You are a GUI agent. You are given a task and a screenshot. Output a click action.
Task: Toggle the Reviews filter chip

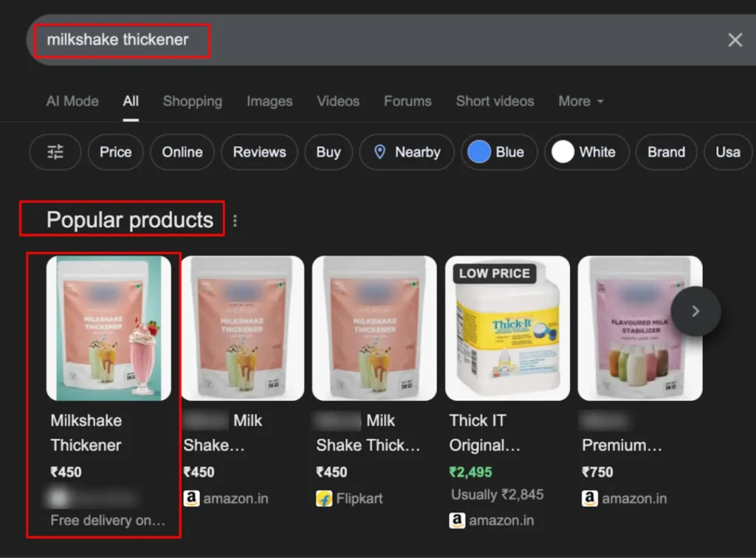coord(259,152)
